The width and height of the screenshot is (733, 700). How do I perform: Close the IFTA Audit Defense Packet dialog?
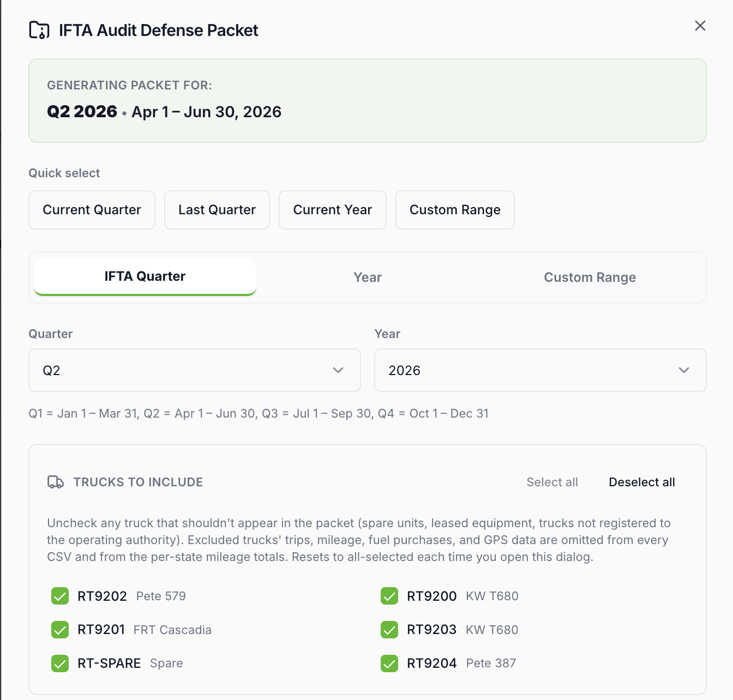tap(700, 26)
